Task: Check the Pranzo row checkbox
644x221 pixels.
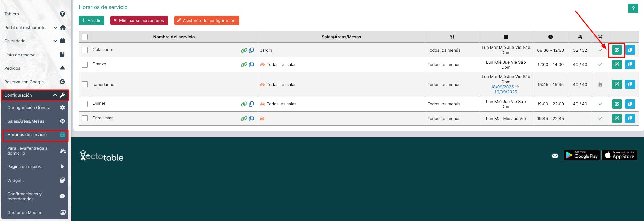Action: (85, 64)
